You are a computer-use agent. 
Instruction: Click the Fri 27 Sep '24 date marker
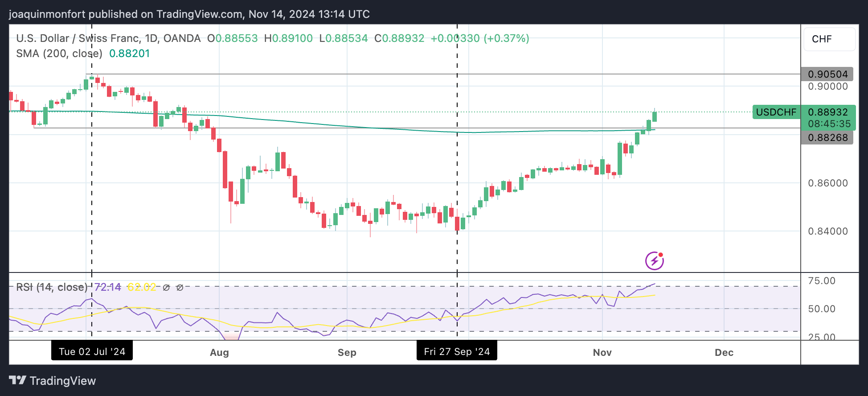pyautogui.click(x=457, y=351)
